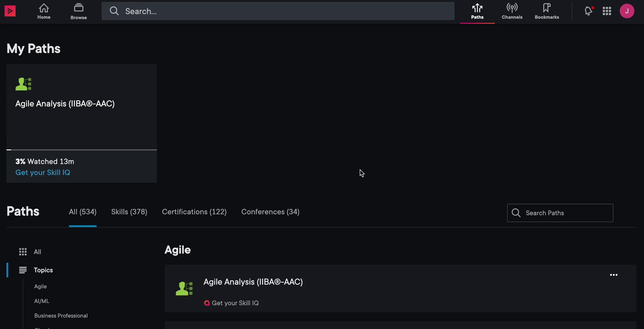Click the My Paths heading

[x=34, y=49]
